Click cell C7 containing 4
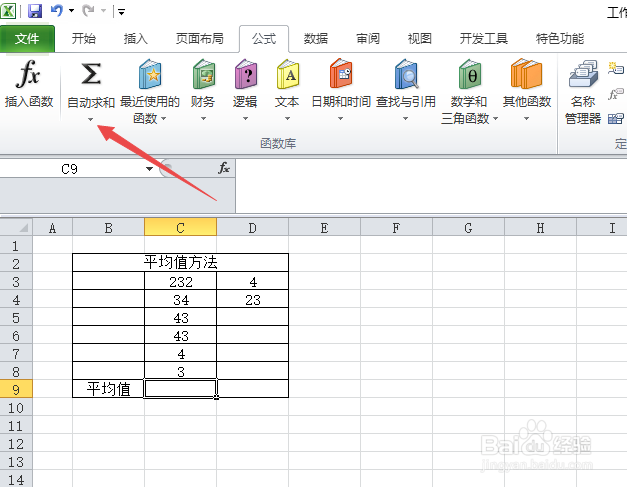Screen dimensions: 627x487 click(180, 353)
